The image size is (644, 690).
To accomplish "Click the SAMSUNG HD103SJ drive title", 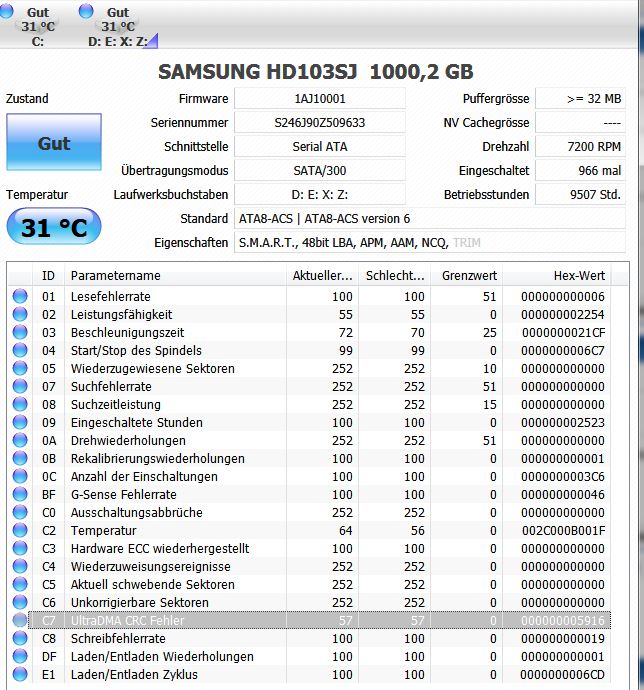I will tap(316, 72).
